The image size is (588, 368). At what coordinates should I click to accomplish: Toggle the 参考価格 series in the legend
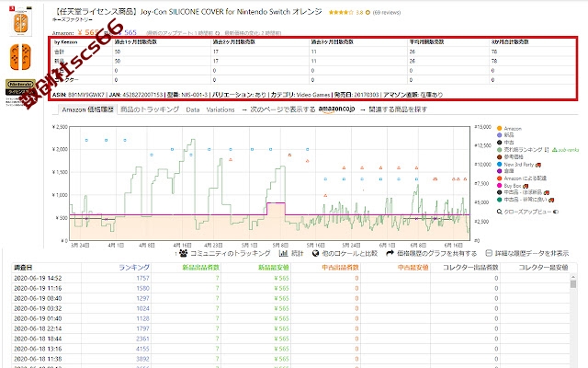click(x=510, y=157)
